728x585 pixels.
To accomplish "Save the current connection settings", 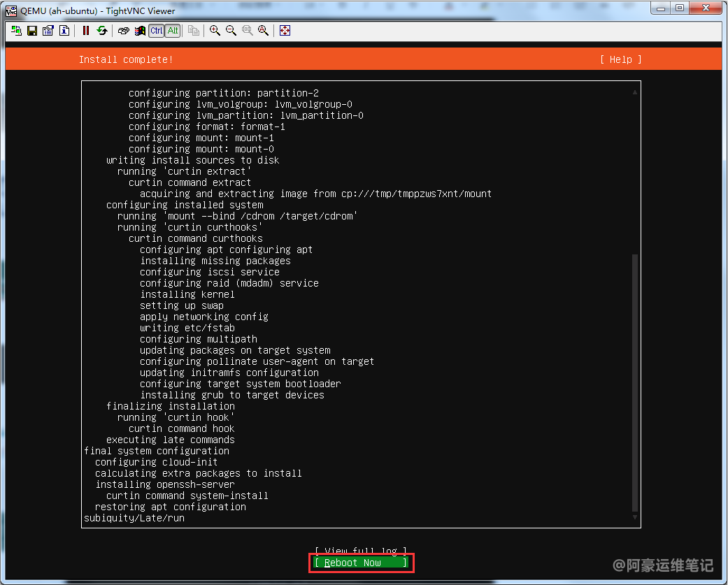I will click(x=31, y=31).
